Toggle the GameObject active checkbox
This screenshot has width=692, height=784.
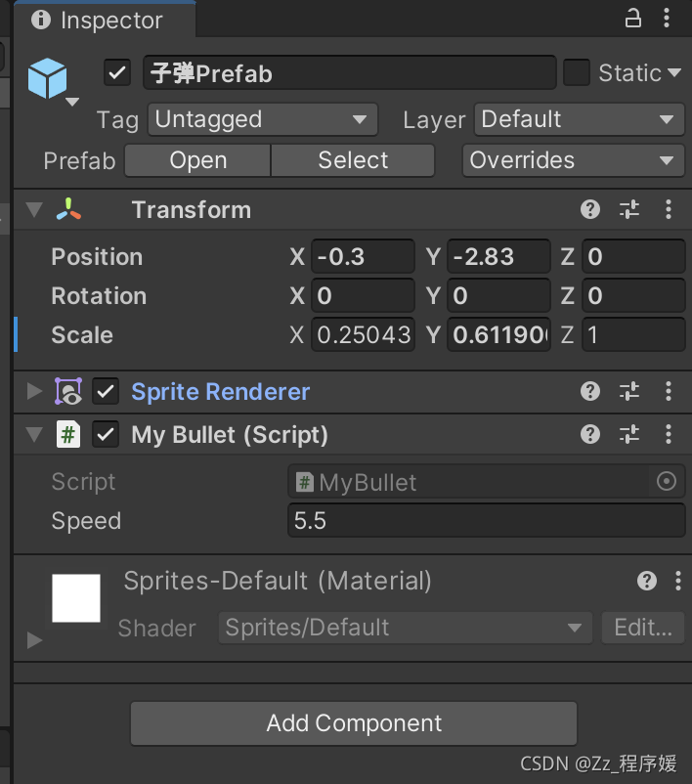[x=117, y=73]
